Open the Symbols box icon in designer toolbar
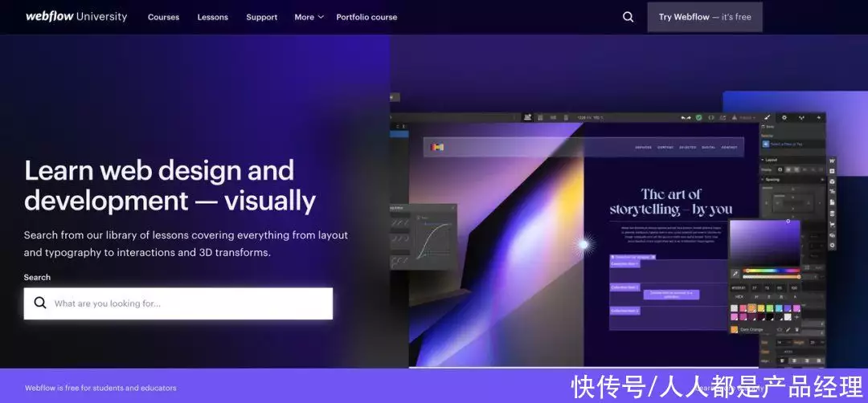868x403 pixels. (x=832, y=181)
